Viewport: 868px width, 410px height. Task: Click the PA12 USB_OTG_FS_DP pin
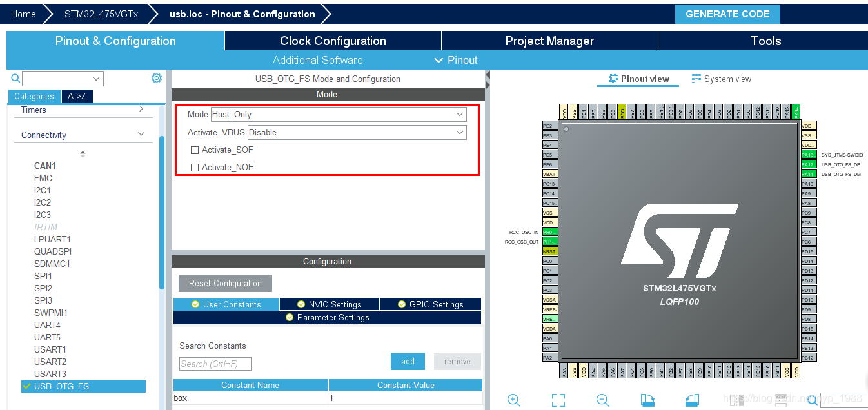click(809, 164)
